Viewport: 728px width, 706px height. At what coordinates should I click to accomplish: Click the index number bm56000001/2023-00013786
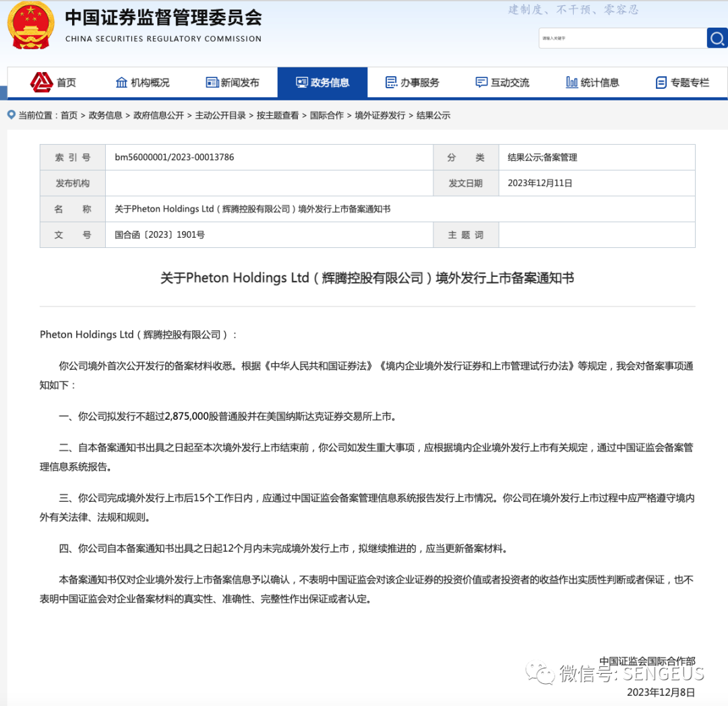[x=175, y=157]
